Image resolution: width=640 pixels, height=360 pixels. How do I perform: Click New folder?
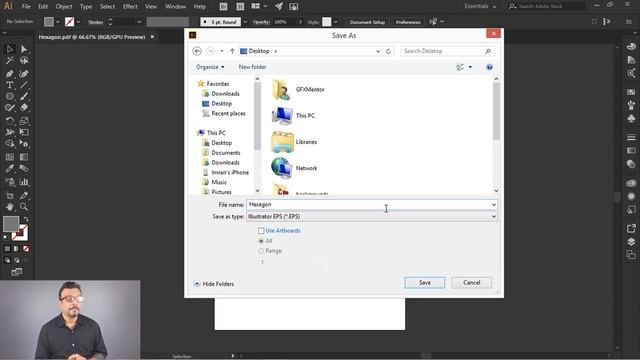252,67
